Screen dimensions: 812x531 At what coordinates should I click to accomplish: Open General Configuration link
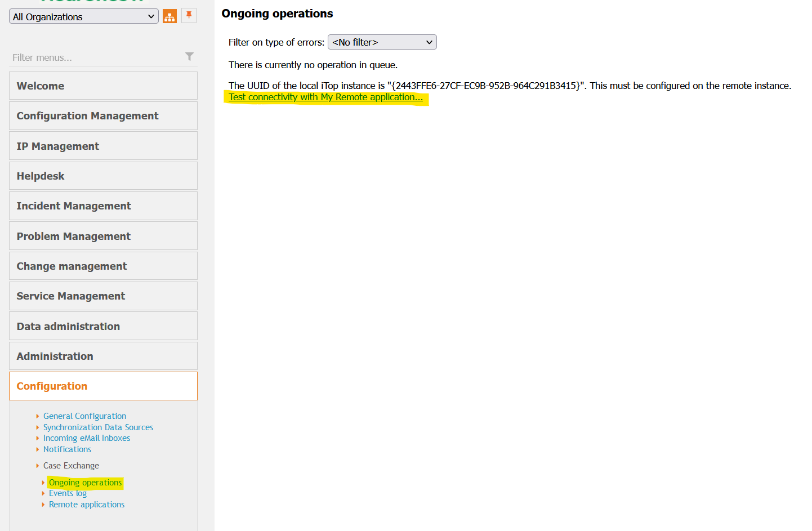coord(84,416)
